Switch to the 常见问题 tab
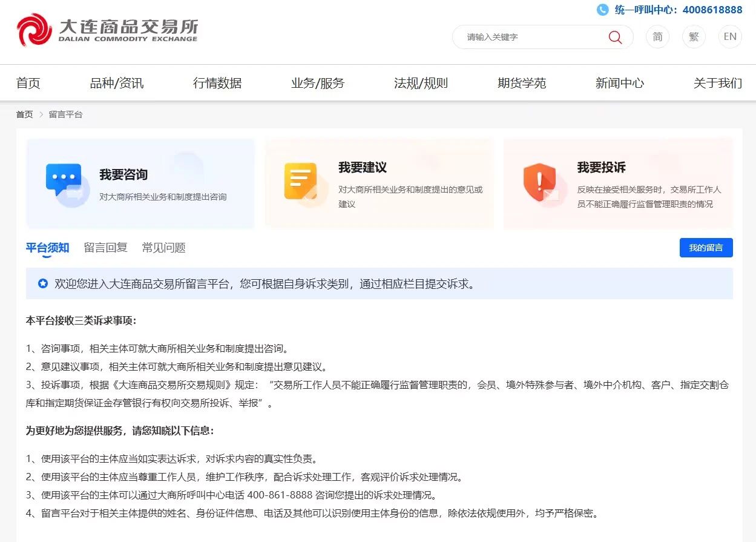Viewport: 756px width, 542px height. pos(163,248)
